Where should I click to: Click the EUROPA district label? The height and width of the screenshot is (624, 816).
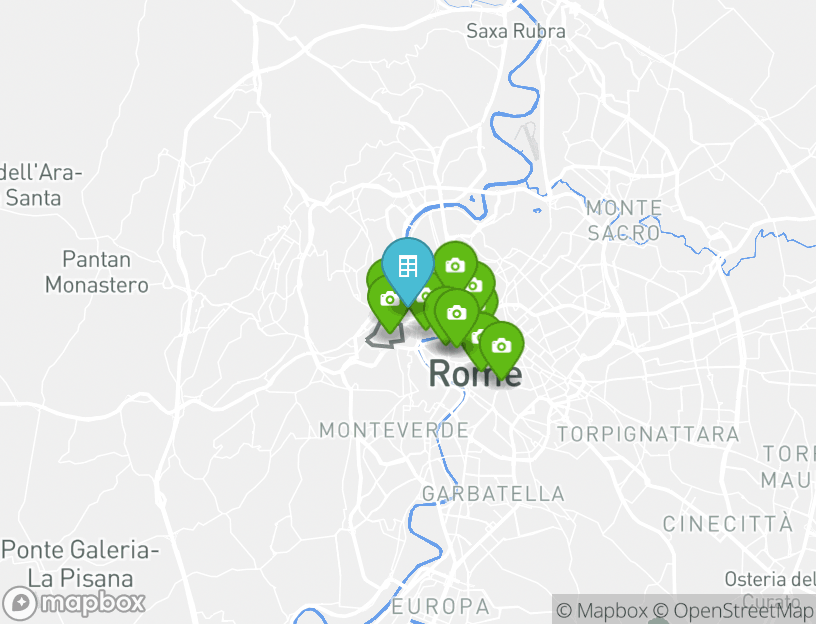(x=441, y=606)
